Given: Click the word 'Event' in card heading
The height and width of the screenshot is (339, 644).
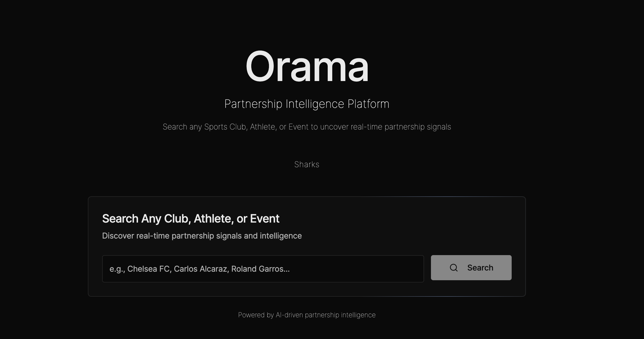Looking at the screenshot, I should (x=265, y=219).
